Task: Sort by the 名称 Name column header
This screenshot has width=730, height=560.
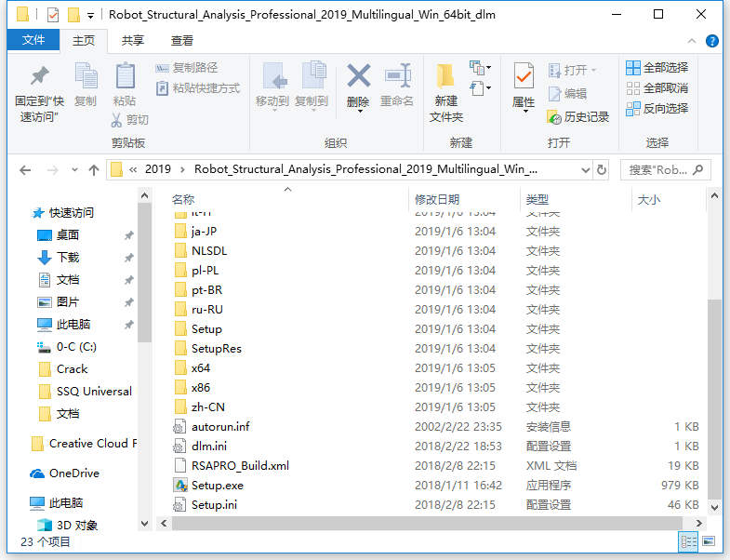Action: 183,200
